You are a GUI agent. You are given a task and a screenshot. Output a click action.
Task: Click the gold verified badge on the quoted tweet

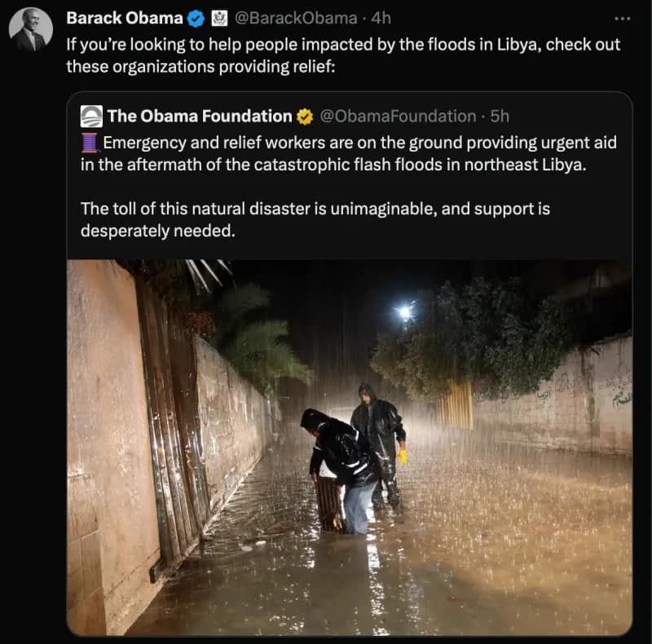303,116
